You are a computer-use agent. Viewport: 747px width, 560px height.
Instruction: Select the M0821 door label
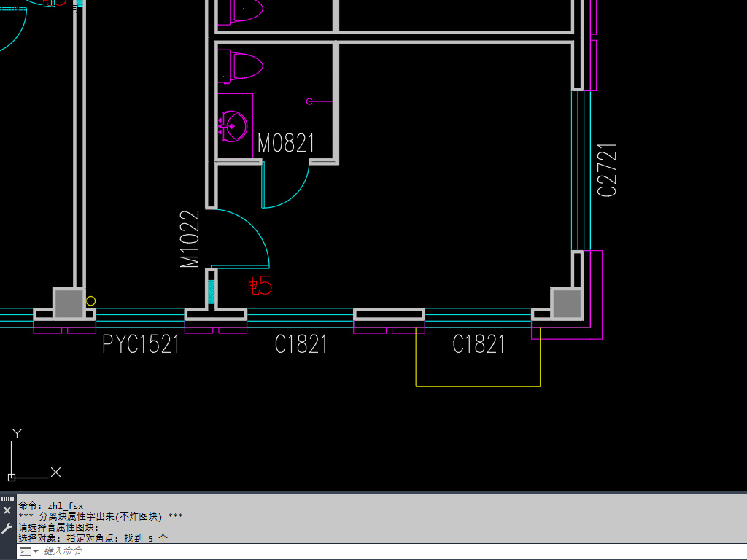coord(286,144)
